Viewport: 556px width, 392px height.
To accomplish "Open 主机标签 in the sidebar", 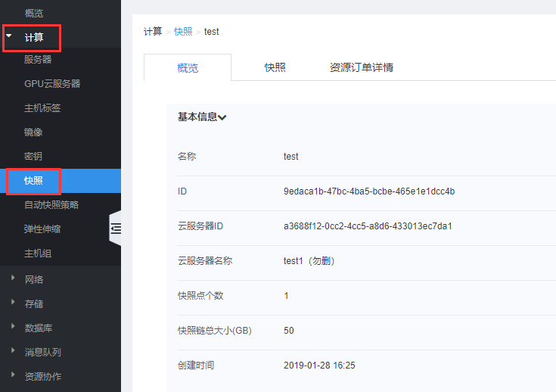I will point(42,108).
